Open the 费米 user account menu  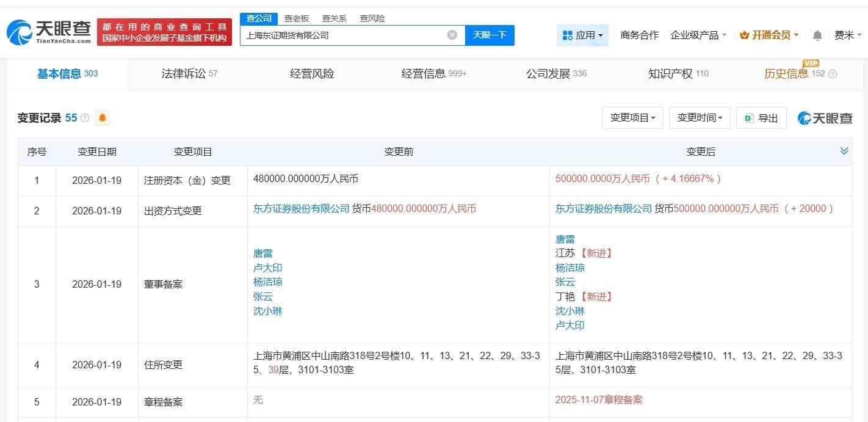848,35
